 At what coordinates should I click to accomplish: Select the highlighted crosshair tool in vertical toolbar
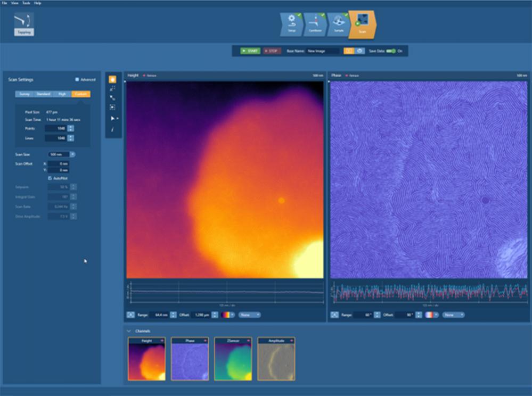(113, 79)
